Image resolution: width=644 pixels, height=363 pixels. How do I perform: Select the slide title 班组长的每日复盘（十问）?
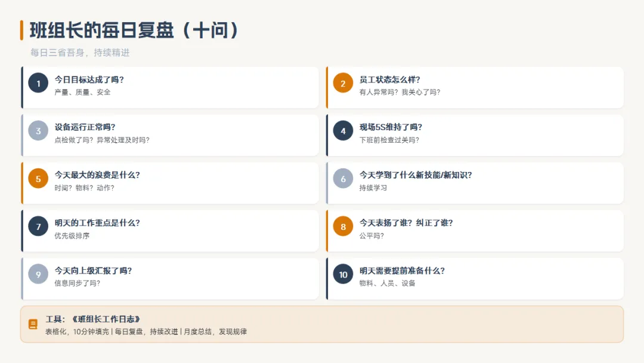[134, 30]
